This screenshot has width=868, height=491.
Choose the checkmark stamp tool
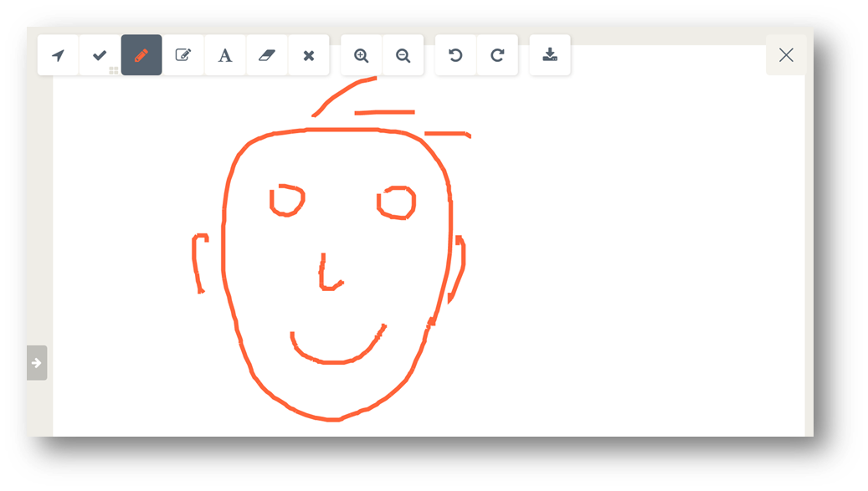tap(100, 55)
